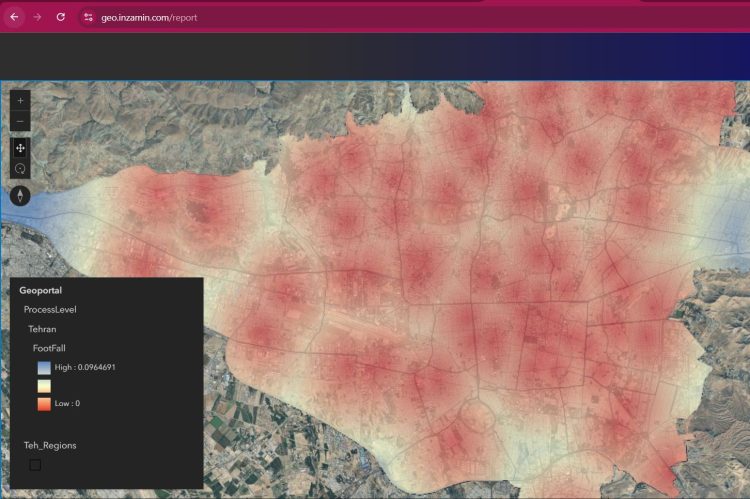Zoom in on the map

coord(21,101)
